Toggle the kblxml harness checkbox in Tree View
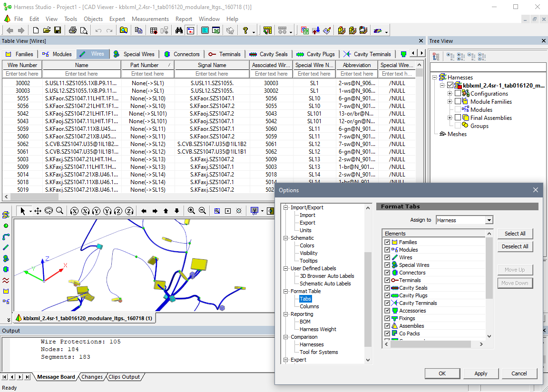 tap(450, 85)
